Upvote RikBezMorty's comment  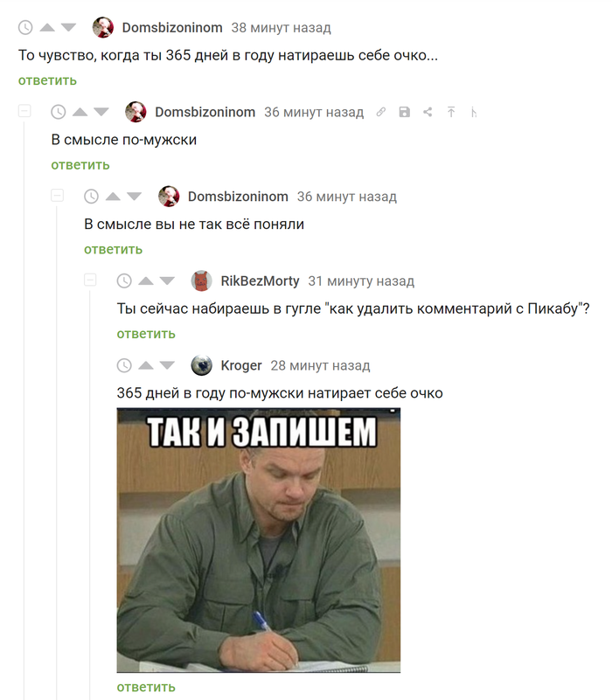pos(146,281)
